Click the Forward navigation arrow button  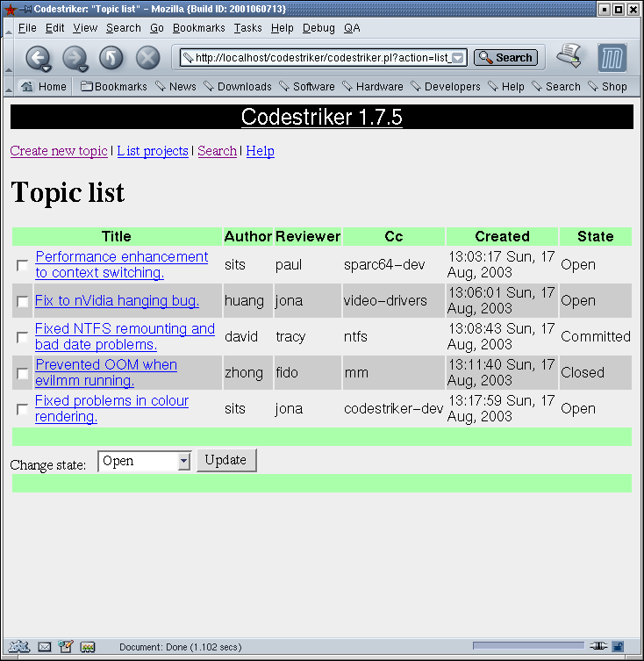(x=74, y=58)
